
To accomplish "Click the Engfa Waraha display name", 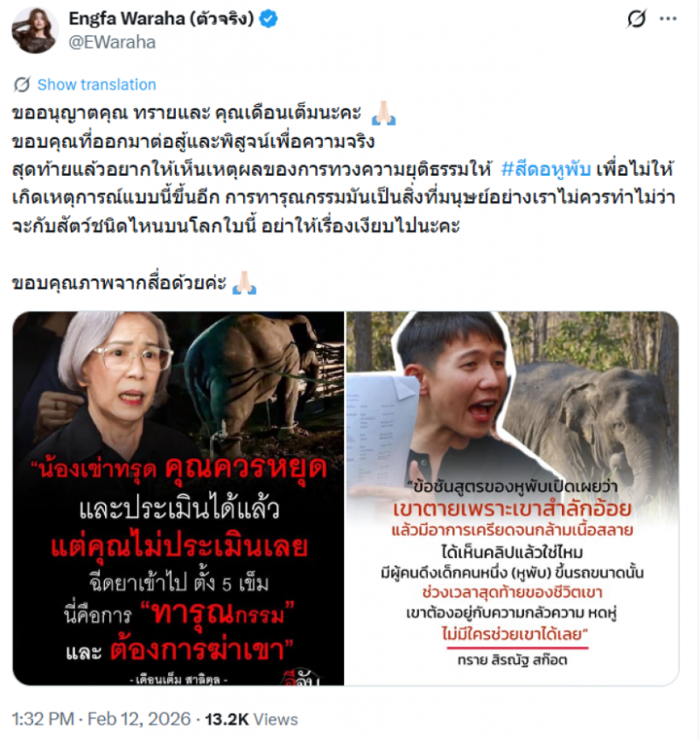I will [x=161, y=19].
